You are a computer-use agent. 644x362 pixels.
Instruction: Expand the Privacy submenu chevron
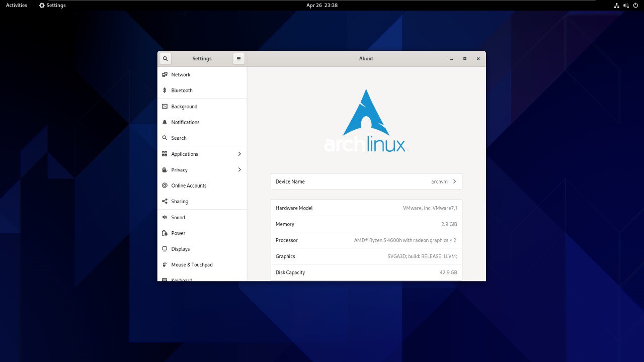(x=239, y=170)
